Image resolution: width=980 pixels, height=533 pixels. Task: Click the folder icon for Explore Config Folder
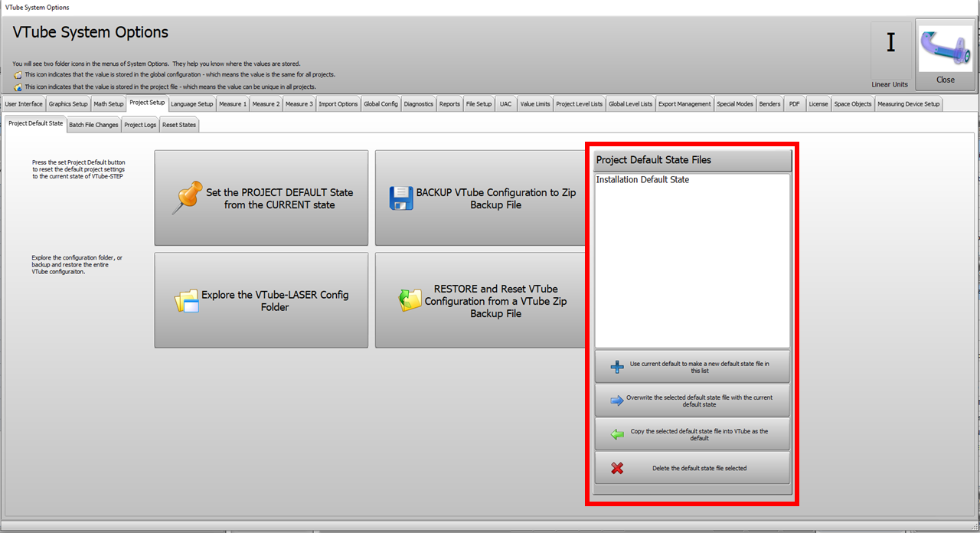(186, 301)
